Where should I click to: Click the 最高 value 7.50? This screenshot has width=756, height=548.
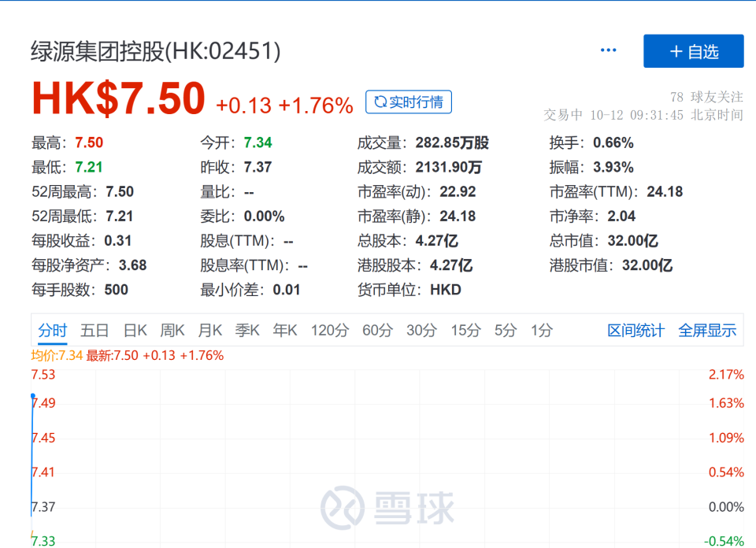89,143
